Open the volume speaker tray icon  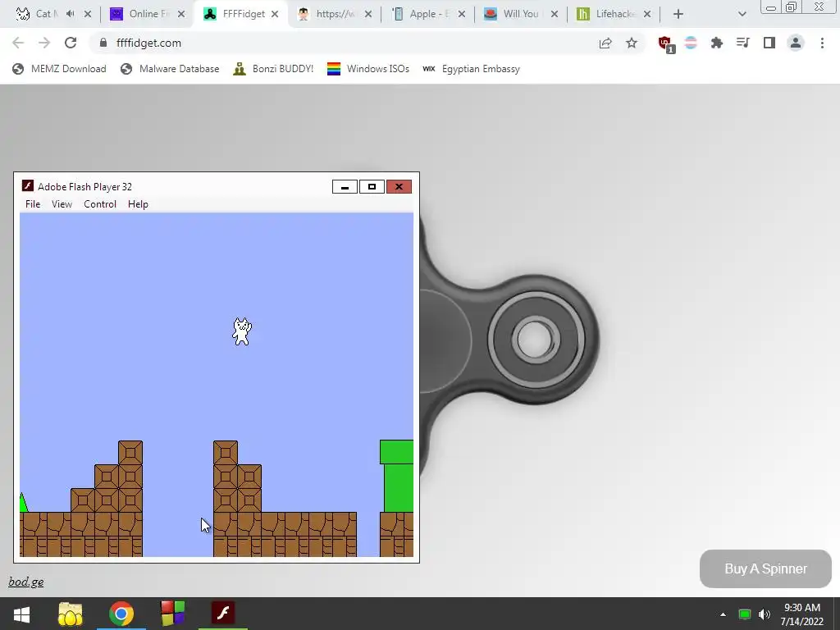[x=765, y=614]
